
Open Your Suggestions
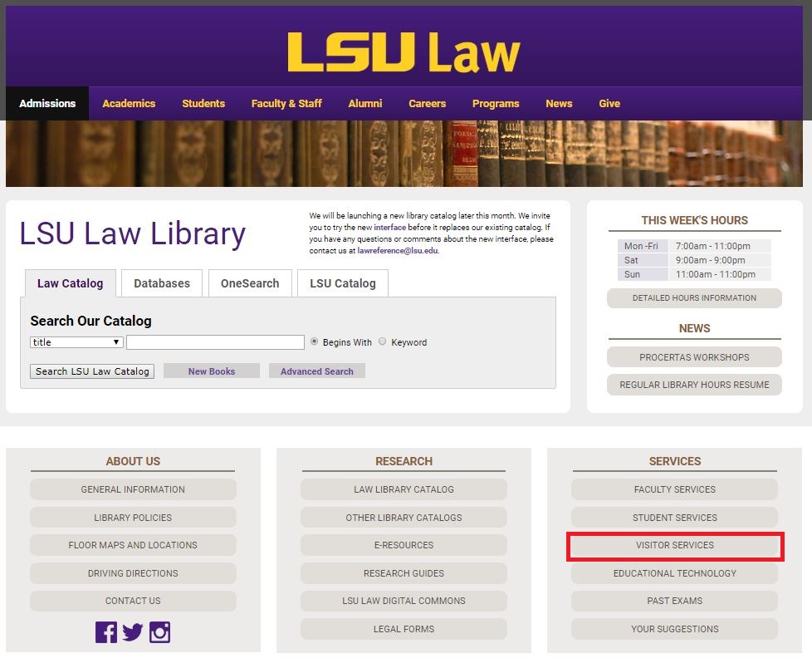tap(675, 629)
